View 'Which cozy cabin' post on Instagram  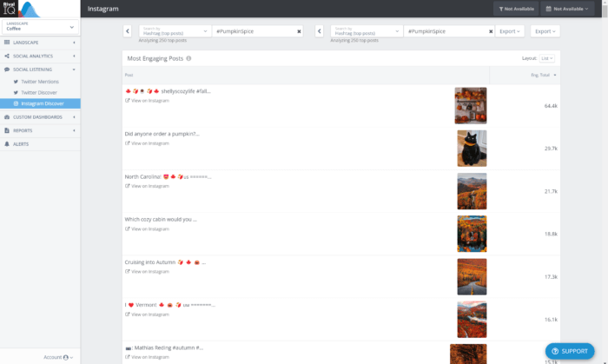click(147, 228)
